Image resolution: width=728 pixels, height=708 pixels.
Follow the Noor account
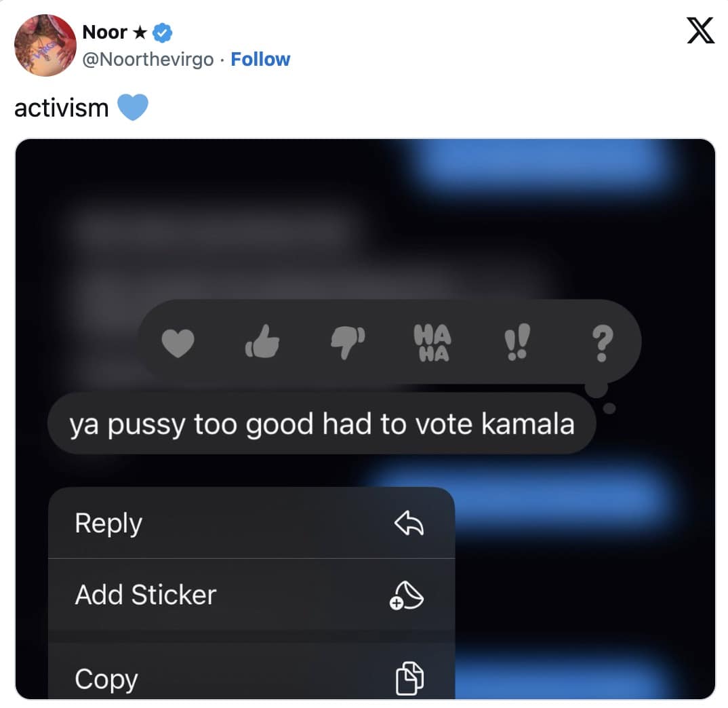(x=260, y=60)
